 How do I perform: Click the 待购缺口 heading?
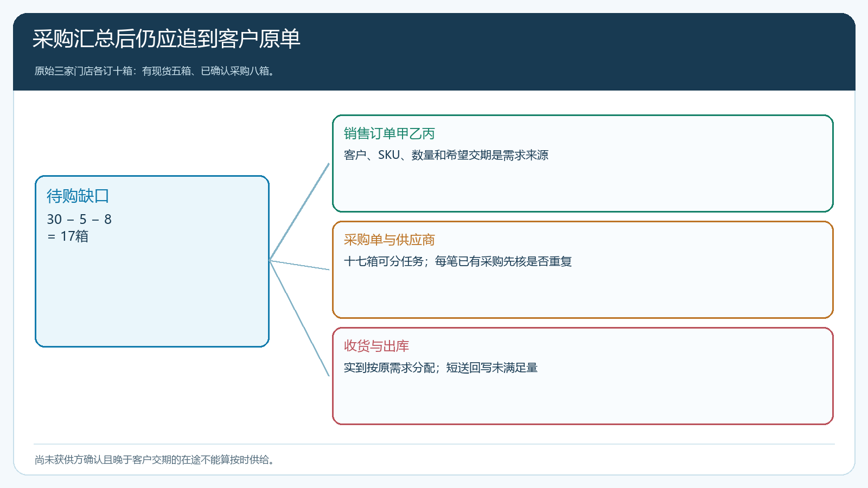coord(78,196)
